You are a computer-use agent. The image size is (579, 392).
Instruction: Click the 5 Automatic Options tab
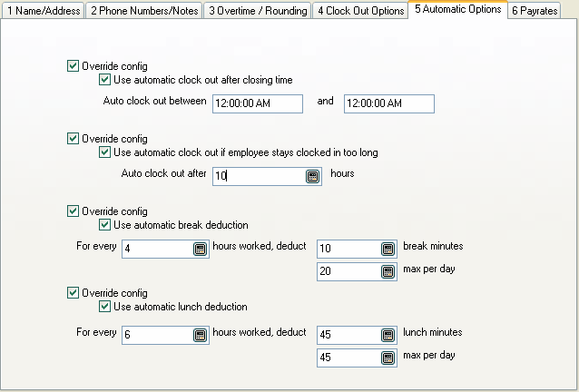point(458,9)
